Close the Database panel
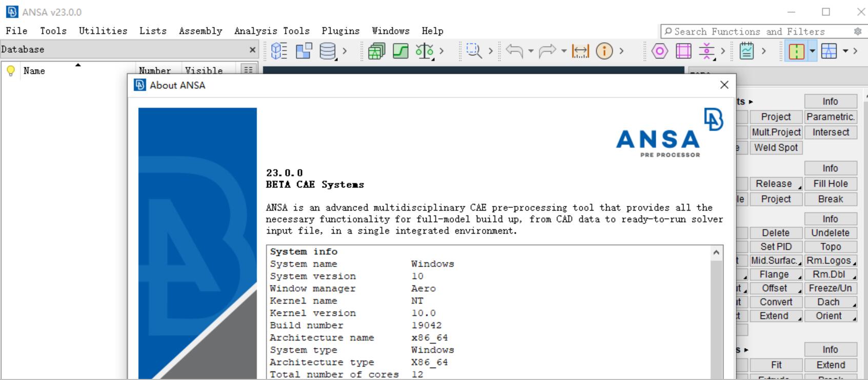 [252, 50]
